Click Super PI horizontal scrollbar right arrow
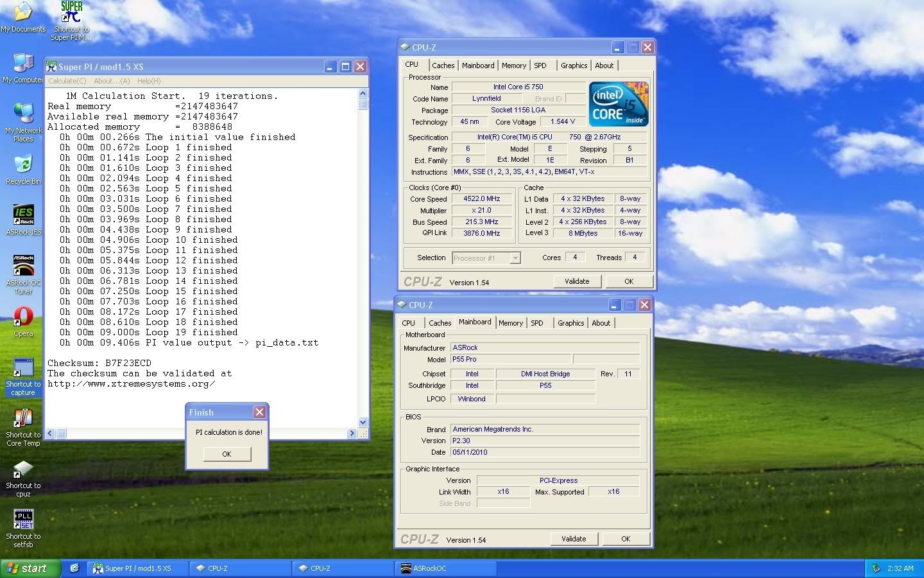The width and height of the screenshot is (924, 578). click(x=352, y=433)
